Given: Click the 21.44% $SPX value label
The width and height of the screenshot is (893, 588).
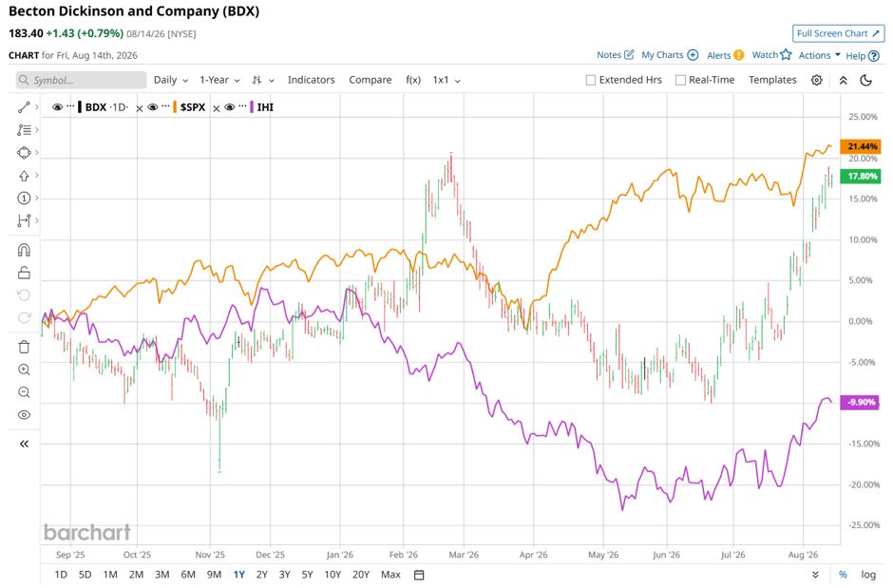Looking at the screenshot, I should tap(861, 146).
